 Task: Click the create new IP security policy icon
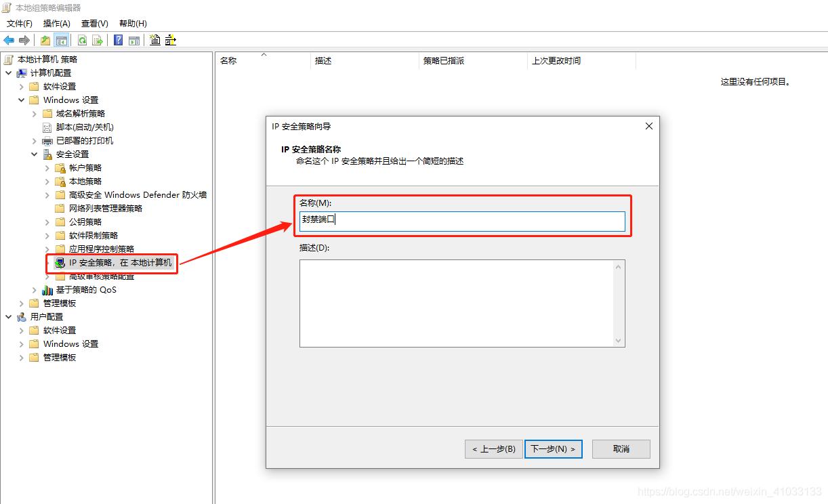pyautogui.click(x=156, y=39)
